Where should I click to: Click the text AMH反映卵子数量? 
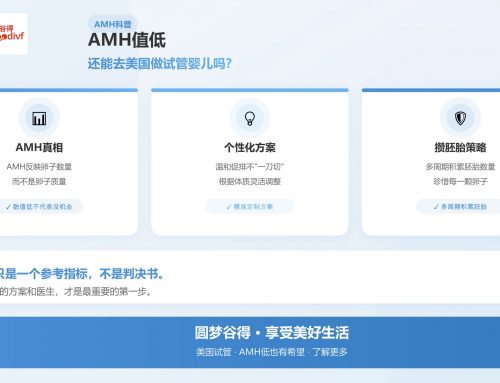coord(39,167)
